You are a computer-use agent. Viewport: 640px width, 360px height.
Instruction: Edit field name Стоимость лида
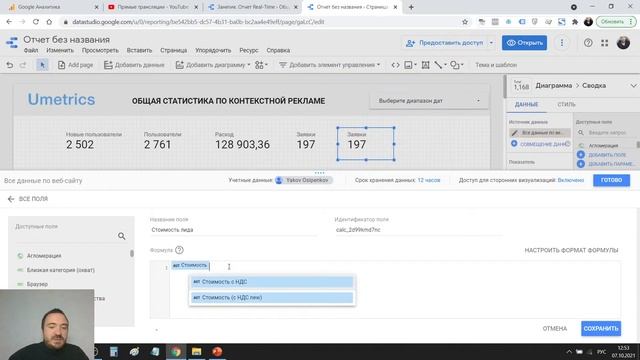233,230
